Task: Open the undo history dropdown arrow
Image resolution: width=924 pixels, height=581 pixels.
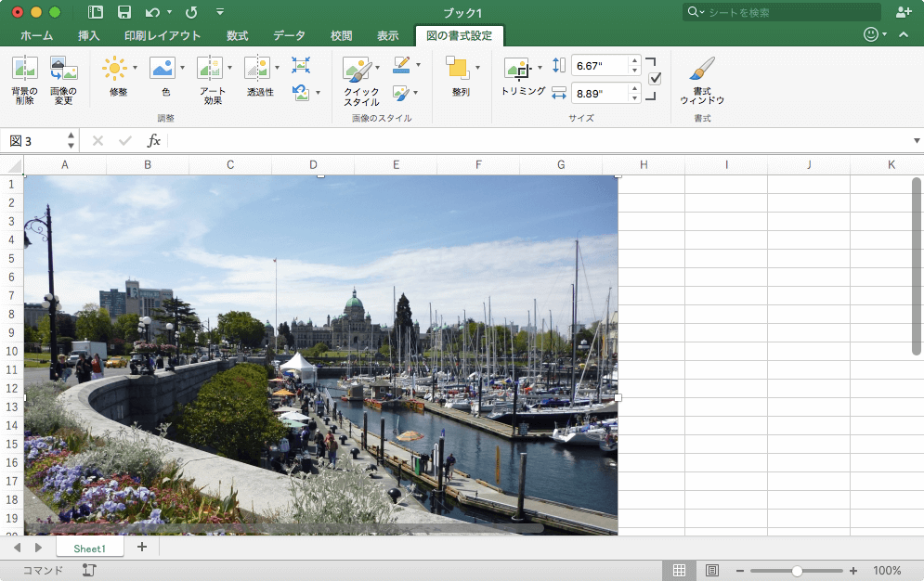Action: point(170,12)
